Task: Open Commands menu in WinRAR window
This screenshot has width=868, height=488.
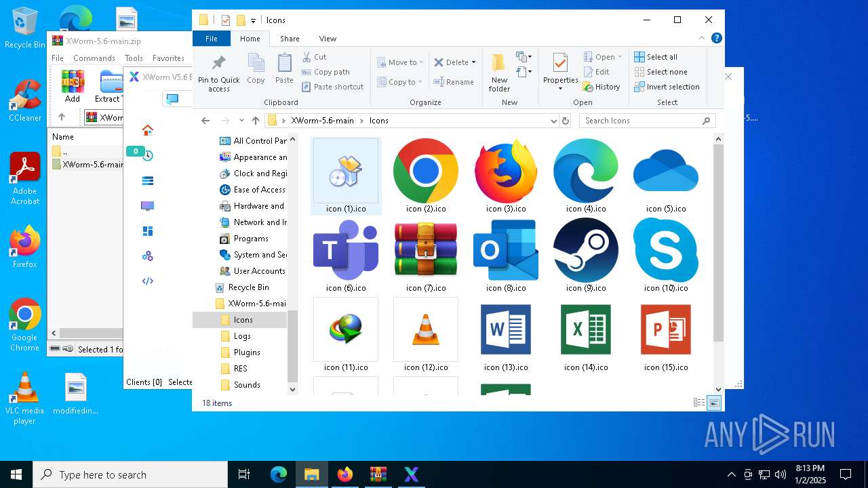Action: (94, 58)
